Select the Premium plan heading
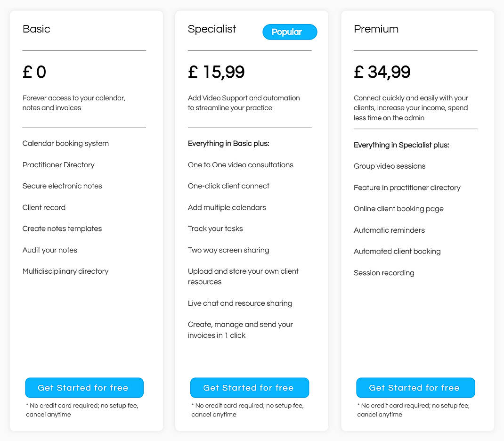 click(376, 29)
